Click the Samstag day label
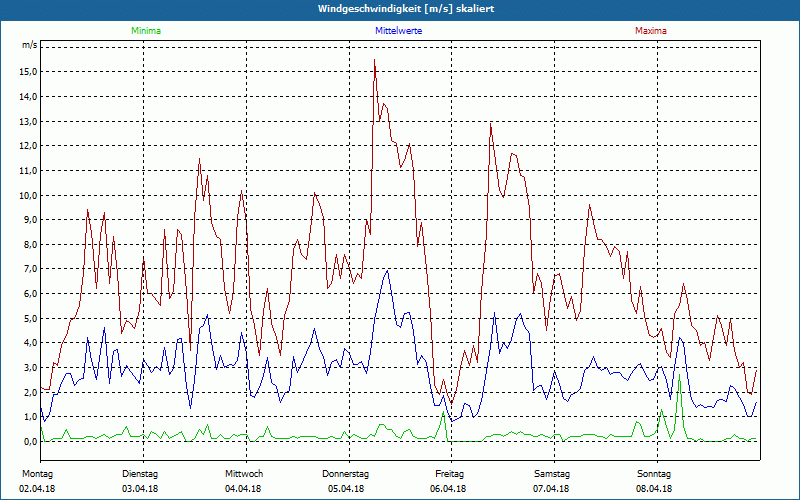800x500 pixels. [x=552, y=473]
